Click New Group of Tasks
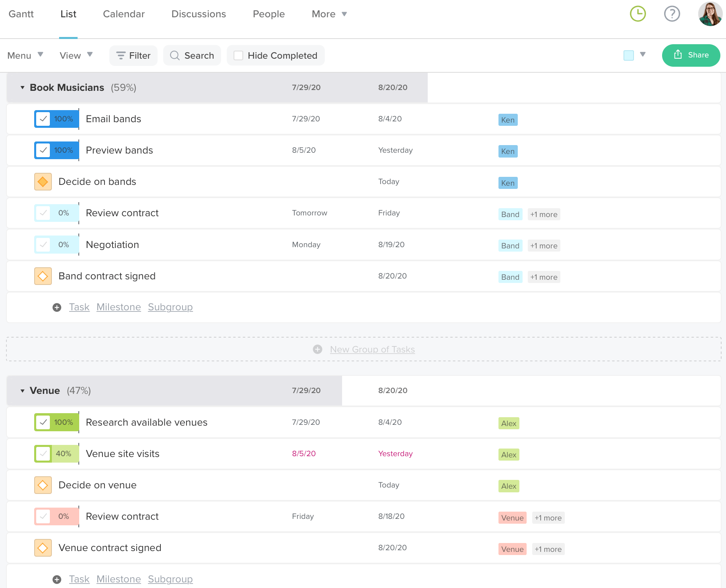Viewport: 726px width, 588px height. pyautogui.click(x=372, y=349)
